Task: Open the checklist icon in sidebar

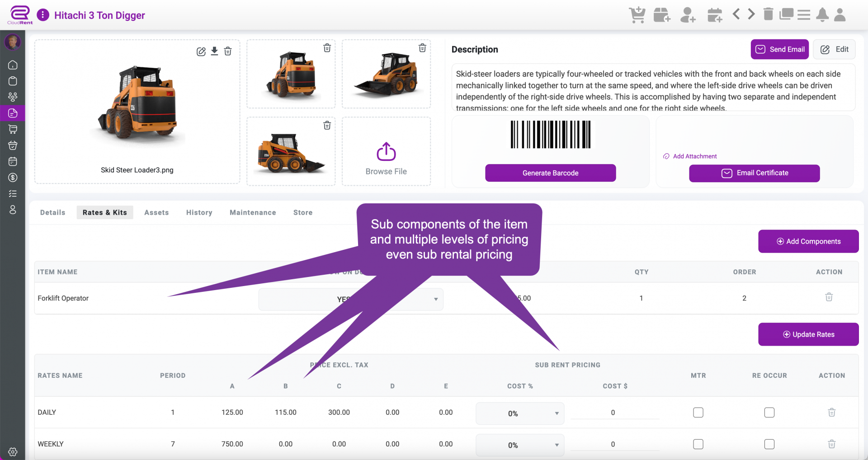Action: pos(13,193)
